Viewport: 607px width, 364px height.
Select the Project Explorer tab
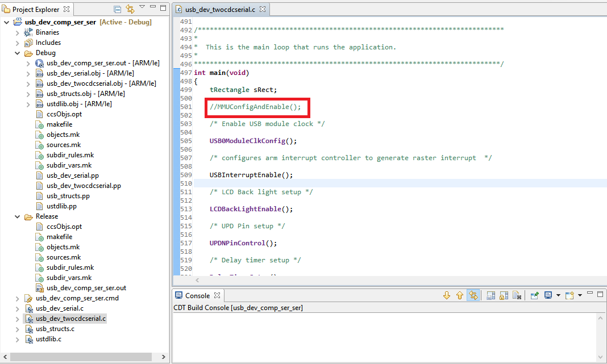[x=36, y=9]
